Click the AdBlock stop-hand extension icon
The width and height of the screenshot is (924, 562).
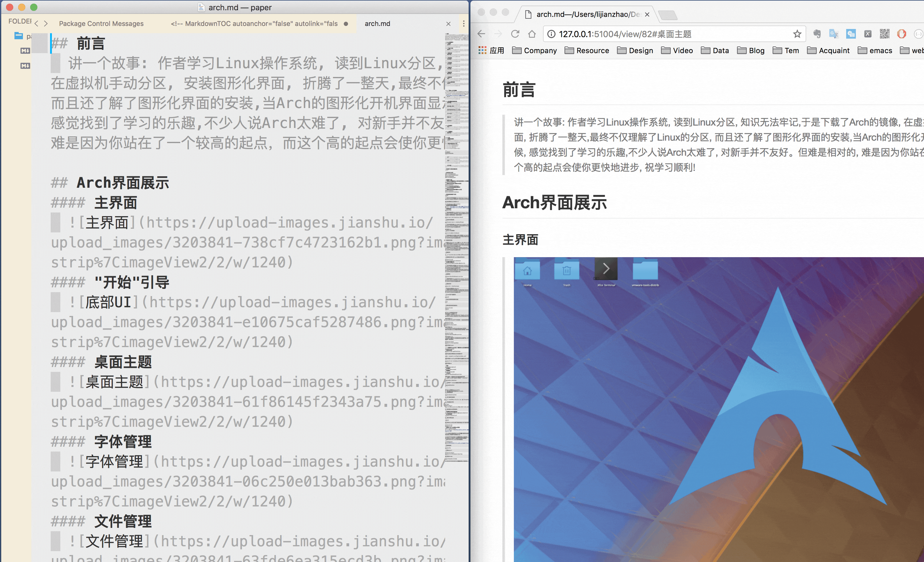[901, 34]
